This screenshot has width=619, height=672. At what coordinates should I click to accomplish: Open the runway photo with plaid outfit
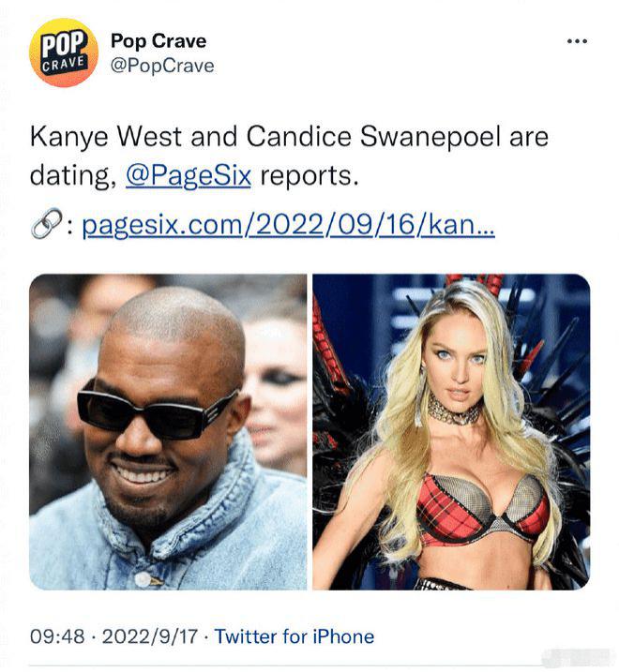pyautogui.click(x=451, y=432)
